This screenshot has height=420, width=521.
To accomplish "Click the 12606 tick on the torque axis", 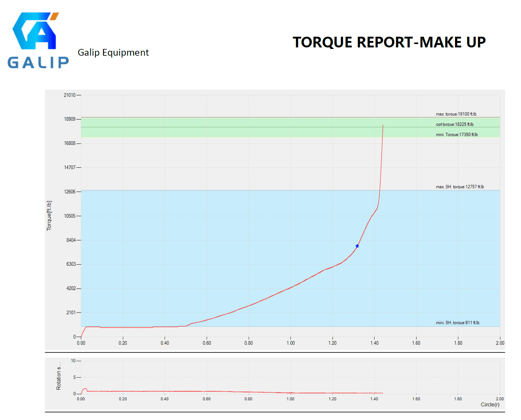I will [x=70, y=192].
